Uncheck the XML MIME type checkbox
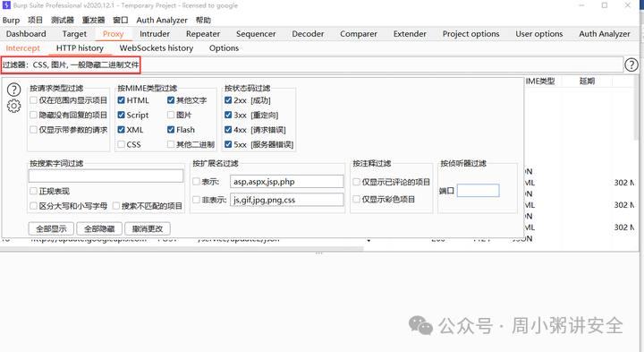The image size is (644, 352). (121, 130)
